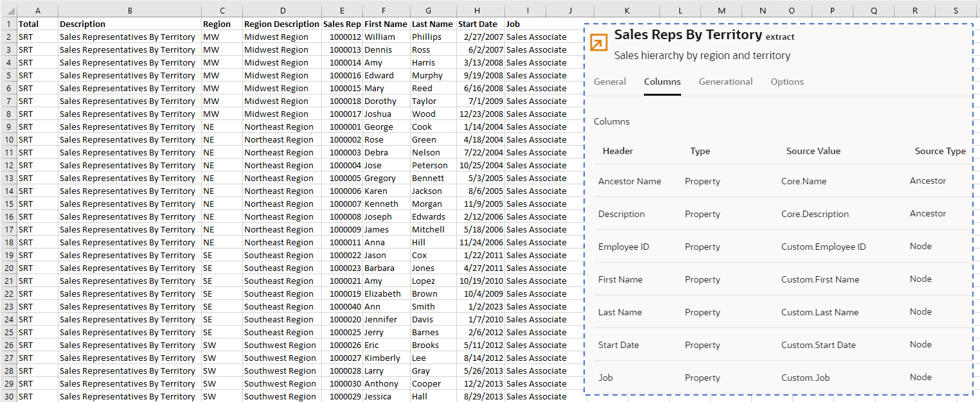This screenshot has width=980, height=402.
Task: Click the Sales Reps By Territory title
Action: pos(688,35)
